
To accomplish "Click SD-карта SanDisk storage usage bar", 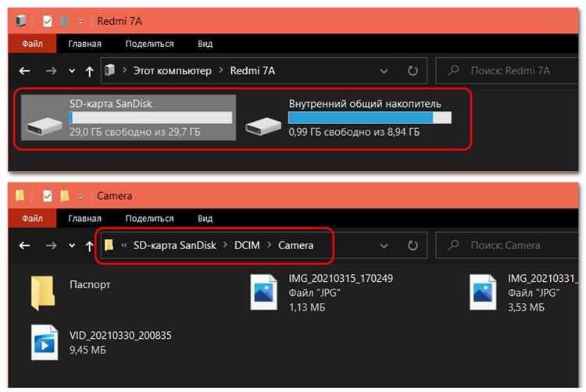I will click(x=150, y=118).
